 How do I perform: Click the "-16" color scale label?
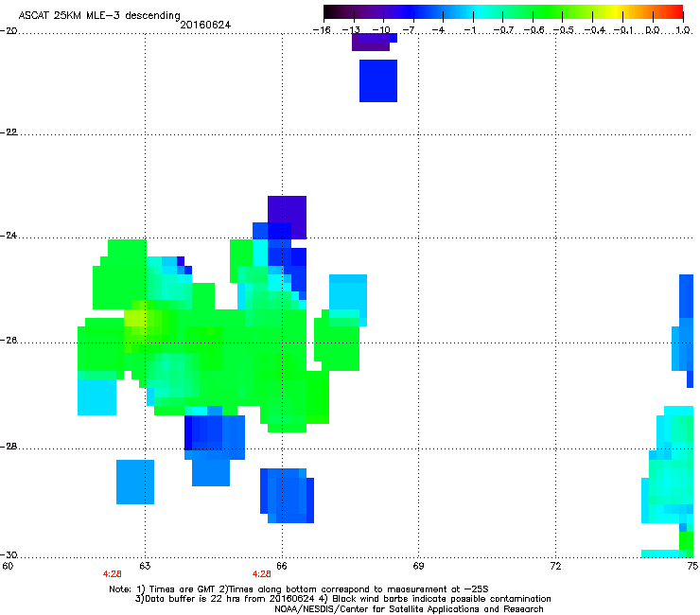click(x=322, y=30)
